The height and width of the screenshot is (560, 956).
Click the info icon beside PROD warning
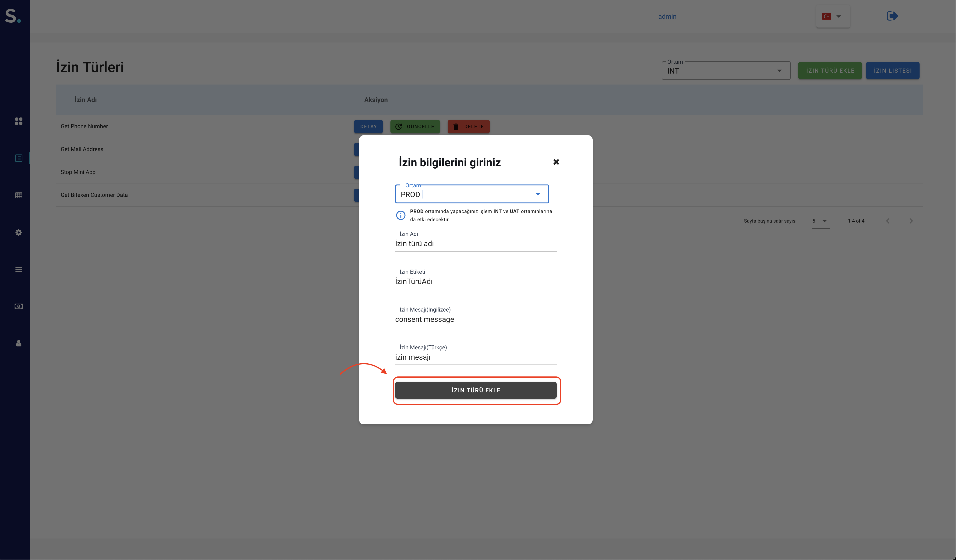click(x=401, y=216)
